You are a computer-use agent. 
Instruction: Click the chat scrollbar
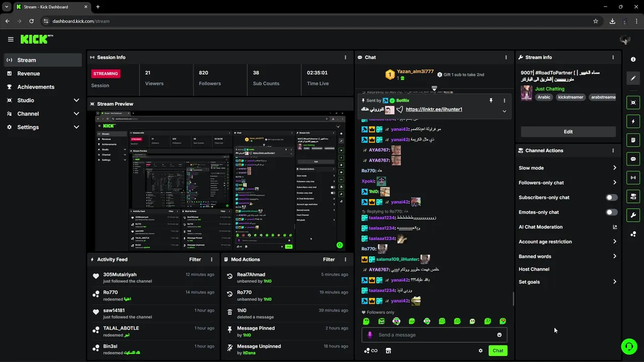tap(513, 299)
